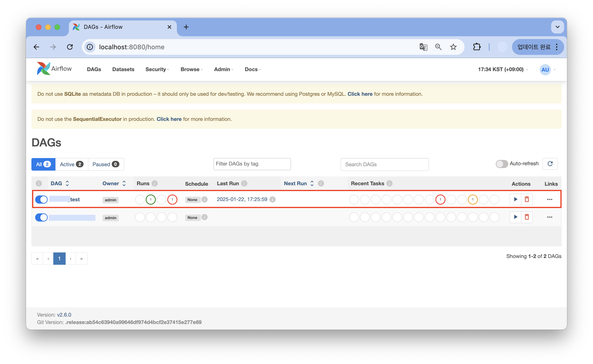
Task: Bookmark this page with the star icon
Action: 453,47
